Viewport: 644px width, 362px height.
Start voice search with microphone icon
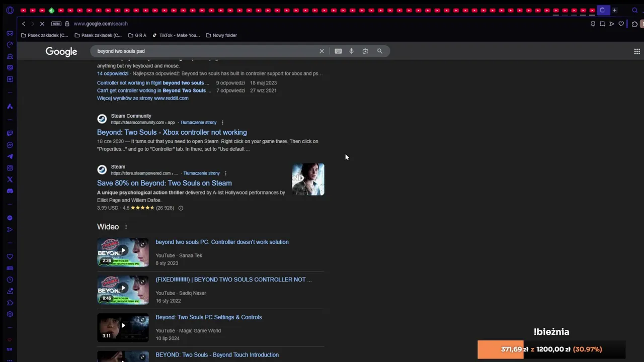point(351,51)
